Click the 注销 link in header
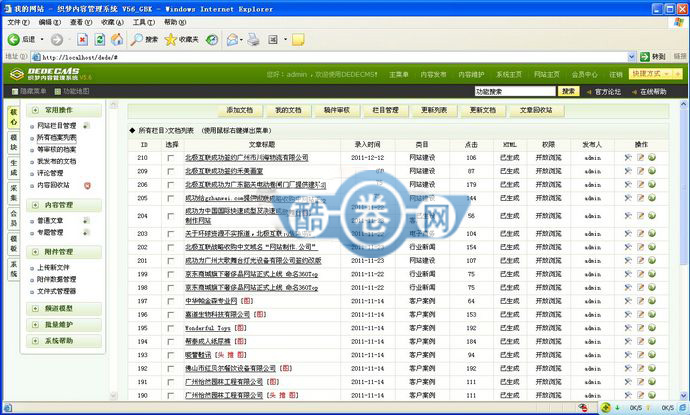The height and width of the screenshot is (415, 690). click(x=616, y=74)
